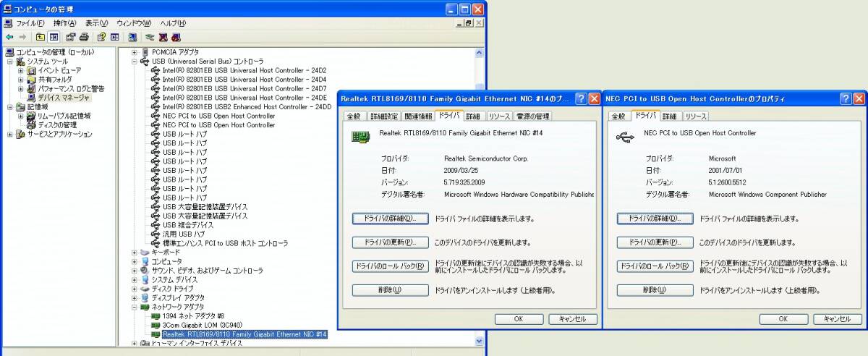Click ドライバのロール バック in Realtek dialog

point(390,266)
